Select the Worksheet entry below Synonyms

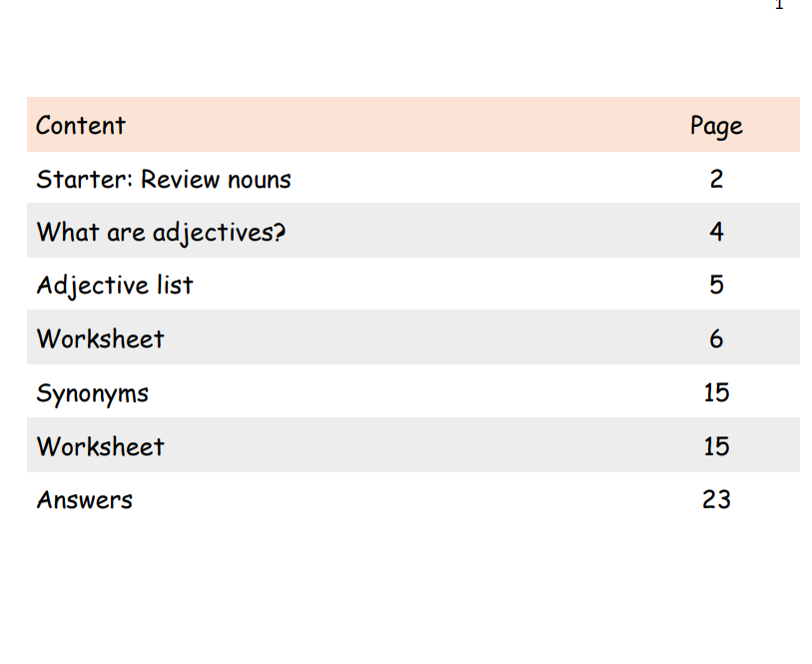point(101,446)
